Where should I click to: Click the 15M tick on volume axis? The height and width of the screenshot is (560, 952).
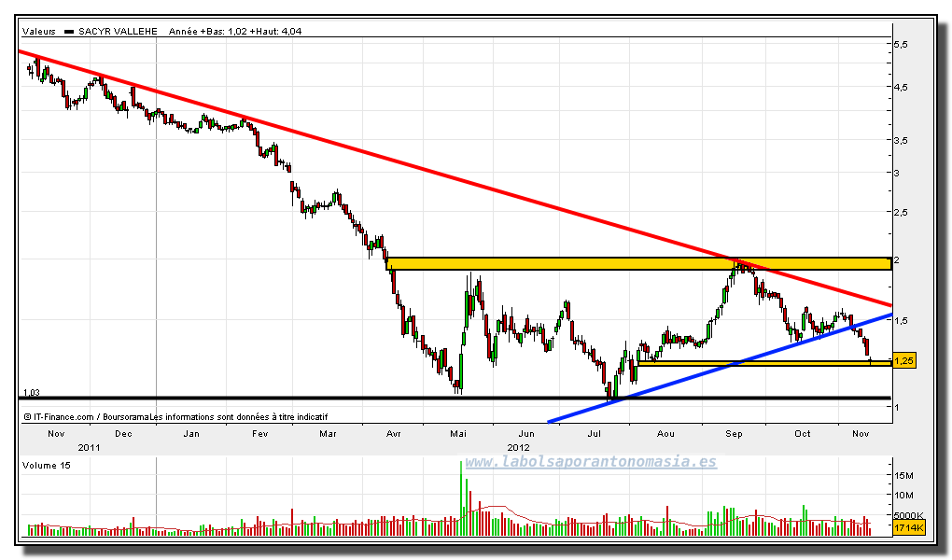pos(903,475)
